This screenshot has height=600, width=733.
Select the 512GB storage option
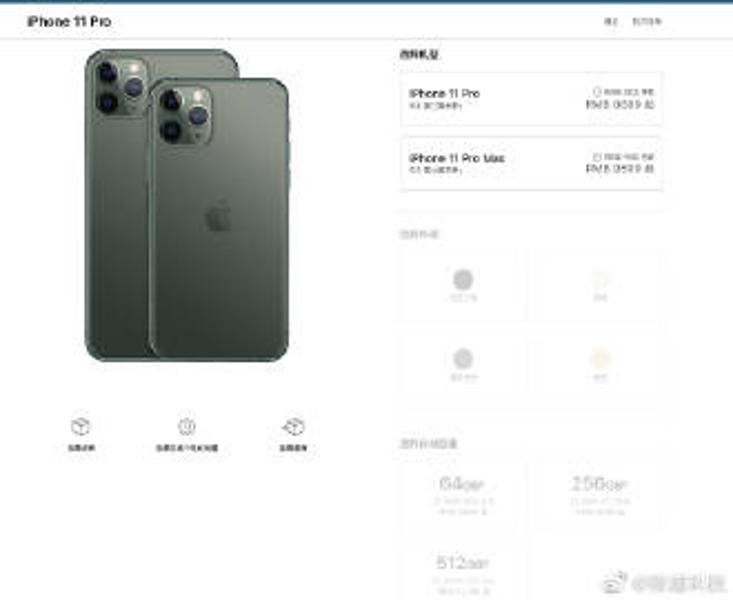pos(462,573)
